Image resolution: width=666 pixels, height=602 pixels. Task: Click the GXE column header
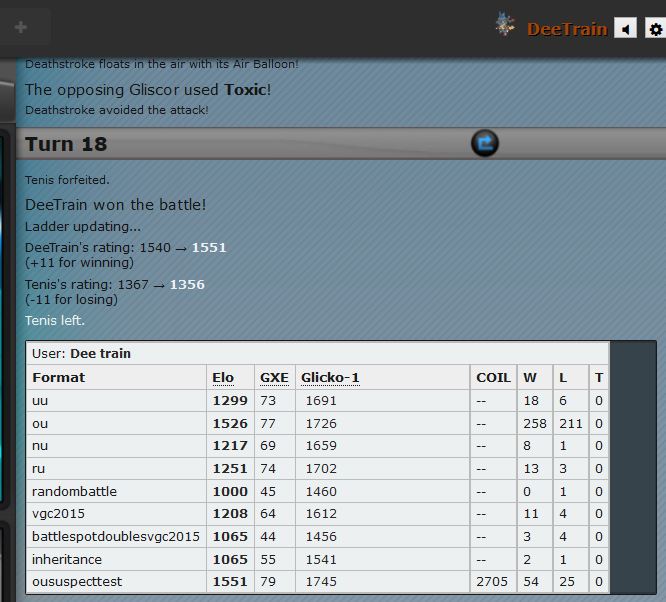click(x=274, y=377)
